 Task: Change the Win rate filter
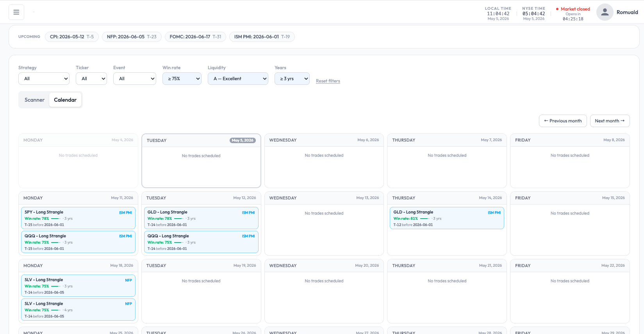coord(182,79)
